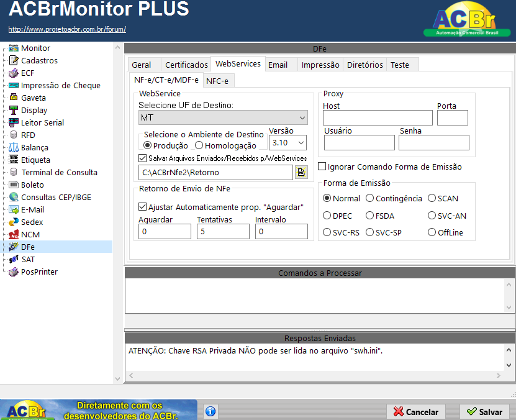Viewport: 516px width, 420px height.
Task: Open the Impressão tab
Action: coord(320,65)
